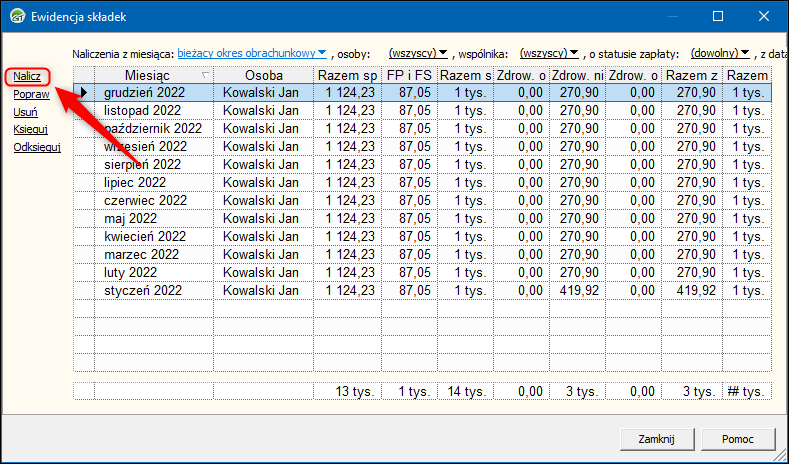Click the FP i FS column header
Image resolution: width=789 pixels, height=464 pixels.
click(408, 75)
